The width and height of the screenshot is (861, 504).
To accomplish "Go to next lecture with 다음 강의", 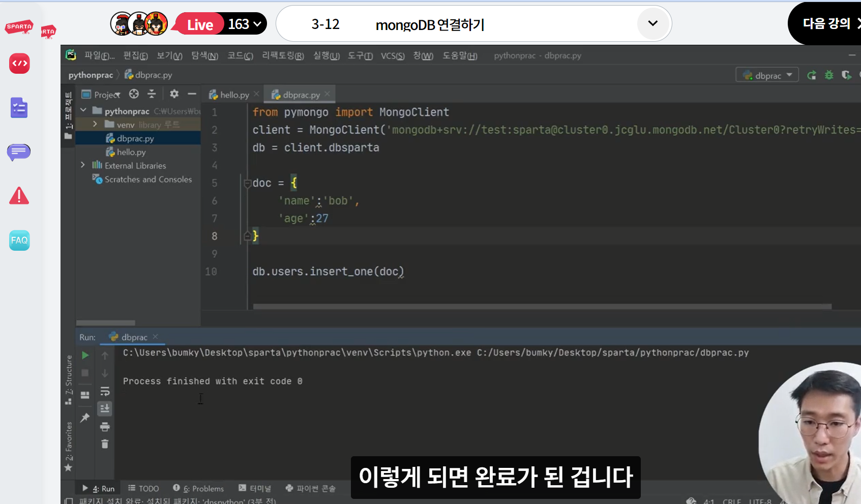I will 826,23.
